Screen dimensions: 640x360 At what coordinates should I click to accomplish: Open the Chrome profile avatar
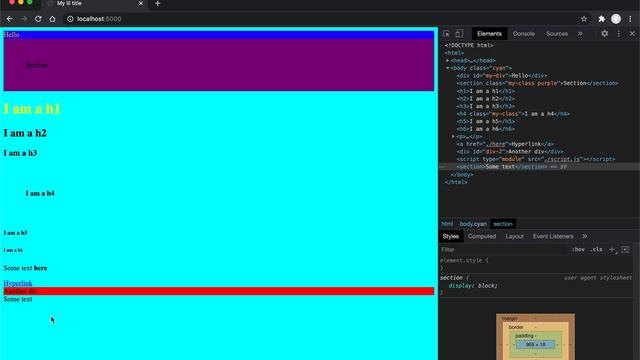pos(616,19)
